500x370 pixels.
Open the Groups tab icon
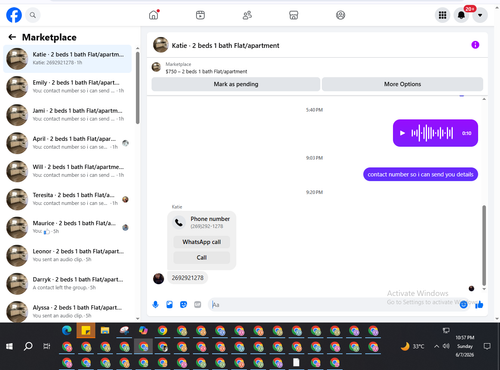(340, 15)
